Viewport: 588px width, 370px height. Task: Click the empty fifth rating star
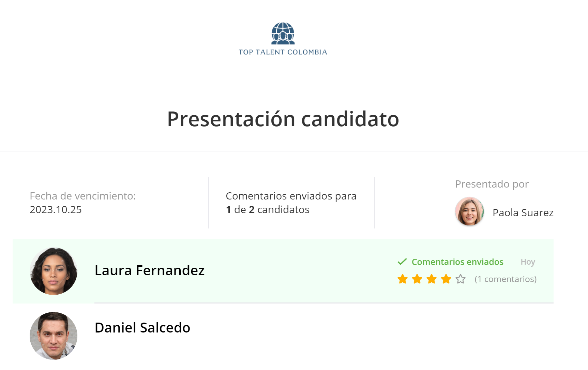(x=461, y=279)
